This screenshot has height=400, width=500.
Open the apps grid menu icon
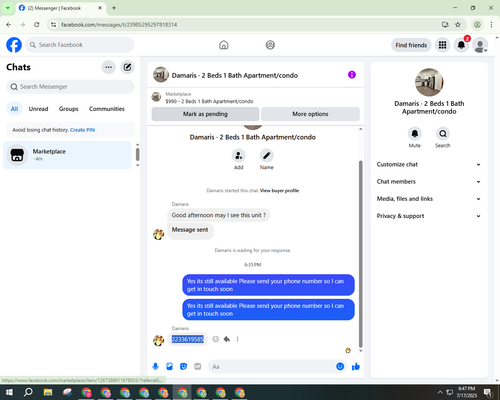pyautogui.click(x=442, y=45)
